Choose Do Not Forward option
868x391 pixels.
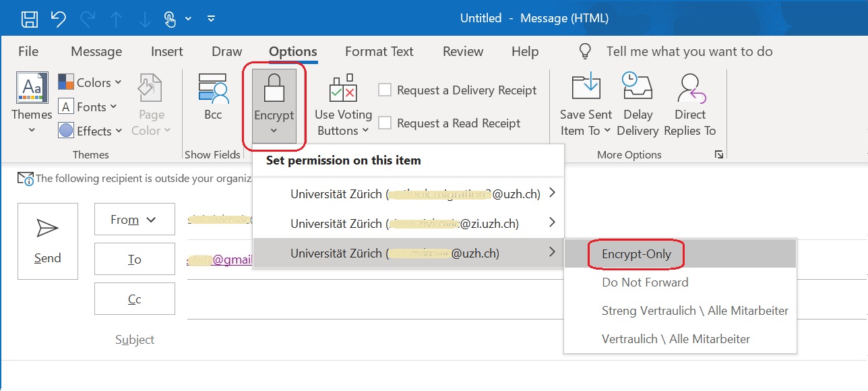645,282
